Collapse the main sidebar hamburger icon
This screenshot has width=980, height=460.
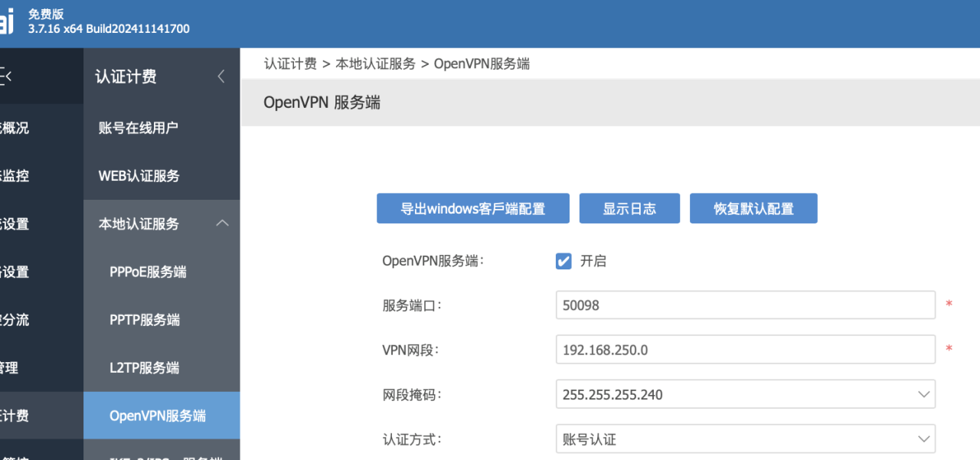click(5, 77)
